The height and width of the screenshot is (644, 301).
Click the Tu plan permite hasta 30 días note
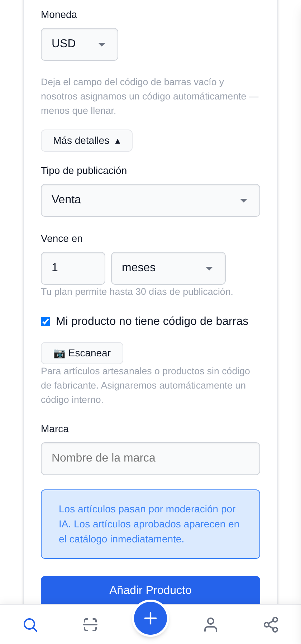(137, 292)
